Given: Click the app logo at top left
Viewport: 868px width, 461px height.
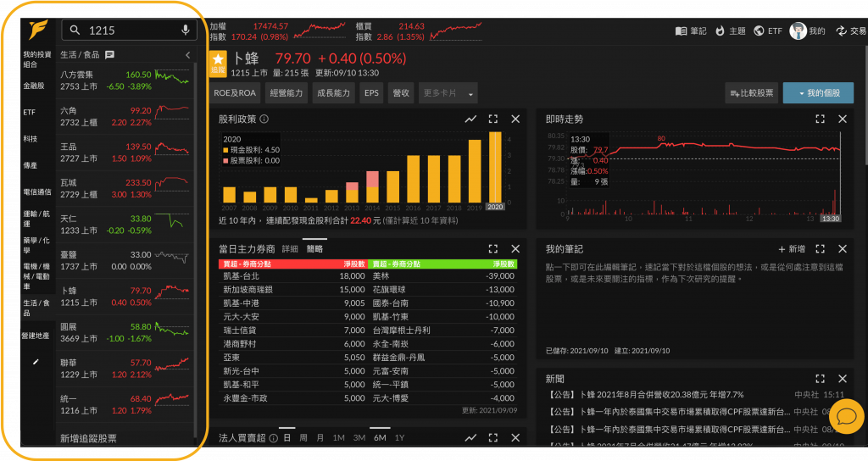Looking at the screenshot, I should 38,30.
